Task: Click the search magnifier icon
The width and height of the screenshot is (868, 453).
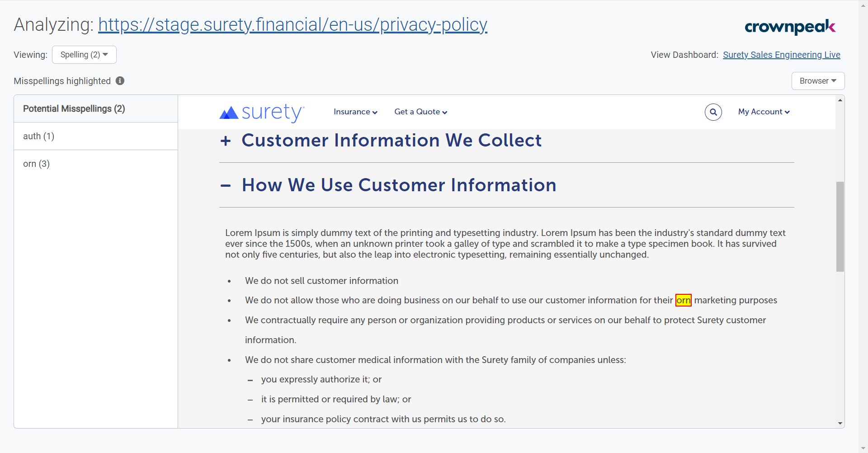Action: (x=713, y=112)
